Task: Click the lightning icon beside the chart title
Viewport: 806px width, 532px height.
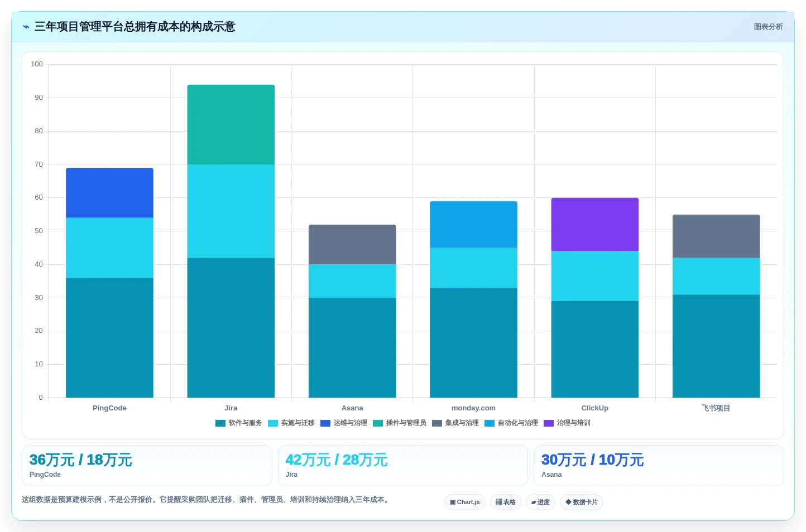Action: click(x=26, y=27)
